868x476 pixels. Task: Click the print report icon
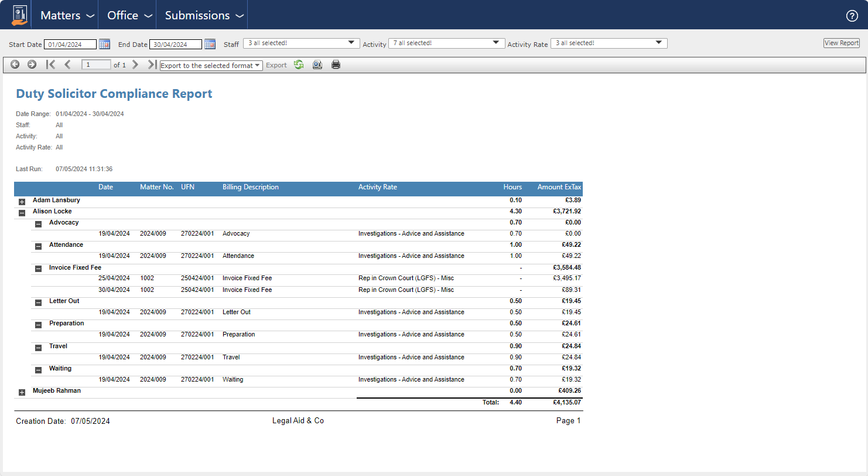click(336, 65)
